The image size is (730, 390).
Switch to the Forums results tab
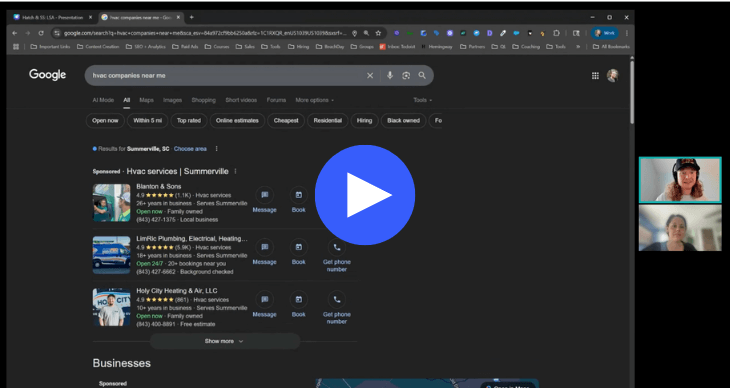pyautogui.click(x=276, y=100)
